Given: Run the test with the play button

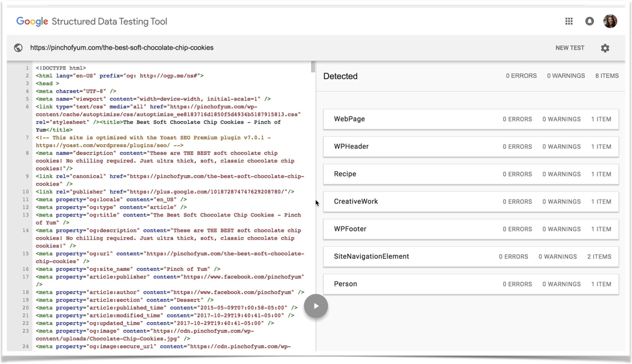Looking at the screenshot, I should pos(316,306).
